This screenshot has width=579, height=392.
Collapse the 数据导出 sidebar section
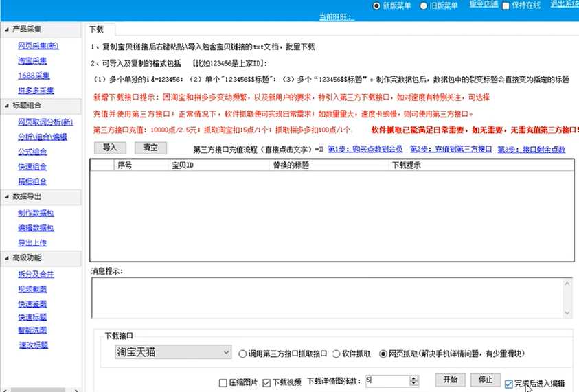[x=6, y=196]
